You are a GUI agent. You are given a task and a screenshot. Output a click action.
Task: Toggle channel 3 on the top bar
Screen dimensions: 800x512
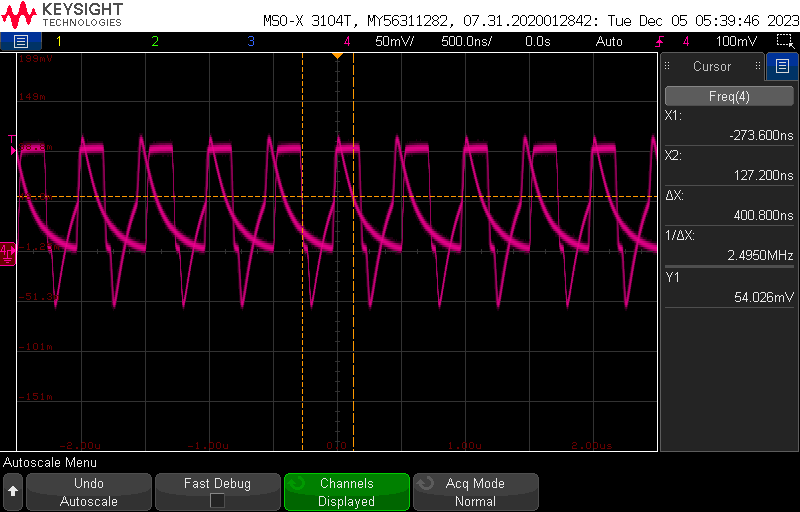(250, 41)
